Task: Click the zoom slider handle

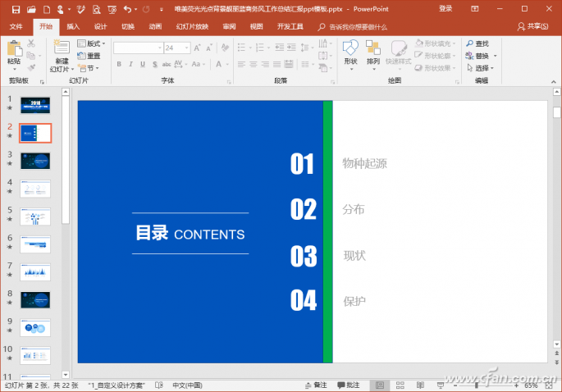Action: pos(477,385)
